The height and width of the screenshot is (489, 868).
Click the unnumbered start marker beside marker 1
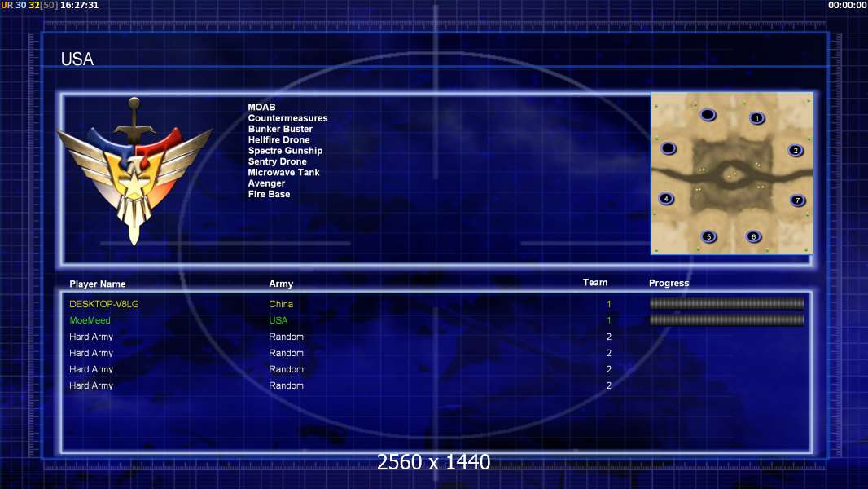[x=708, y=115]
